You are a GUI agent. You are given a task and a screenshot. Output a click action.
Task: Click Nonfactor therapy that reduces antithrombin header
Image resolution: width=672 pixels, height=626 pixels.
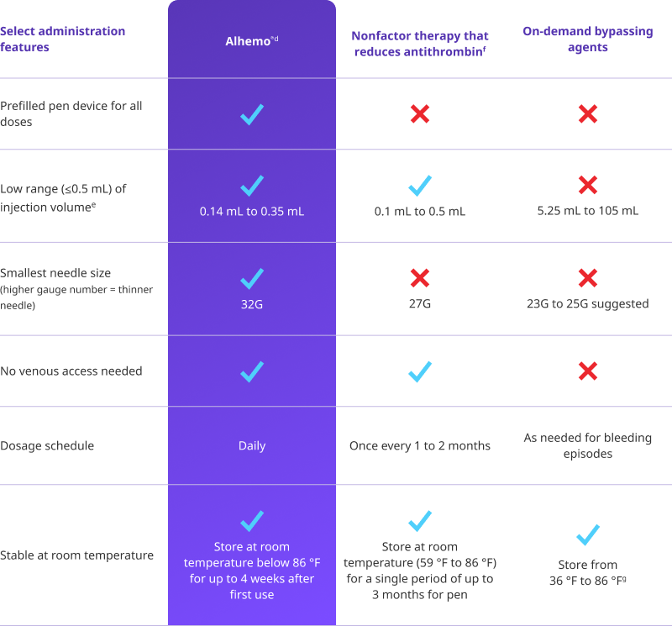419,44
